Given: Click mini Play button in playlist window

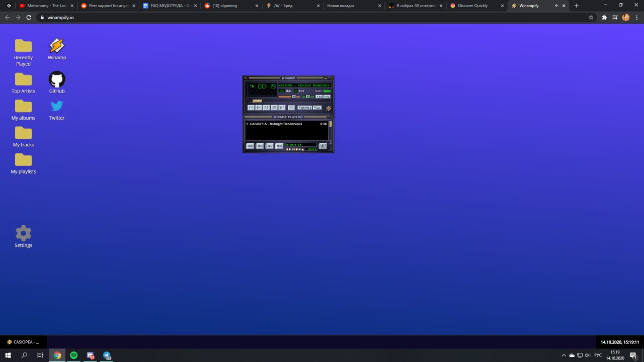Looking at the screenshot, I should click(290, 149).
